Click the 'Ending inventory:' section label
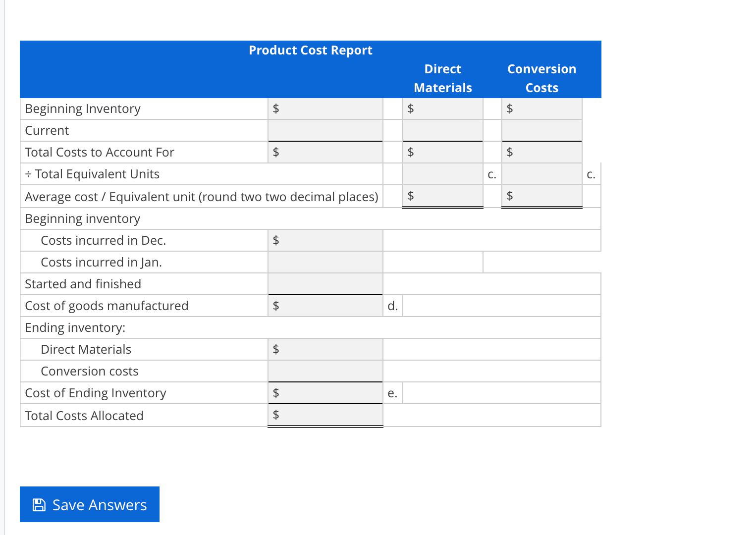 coord(75,327)
